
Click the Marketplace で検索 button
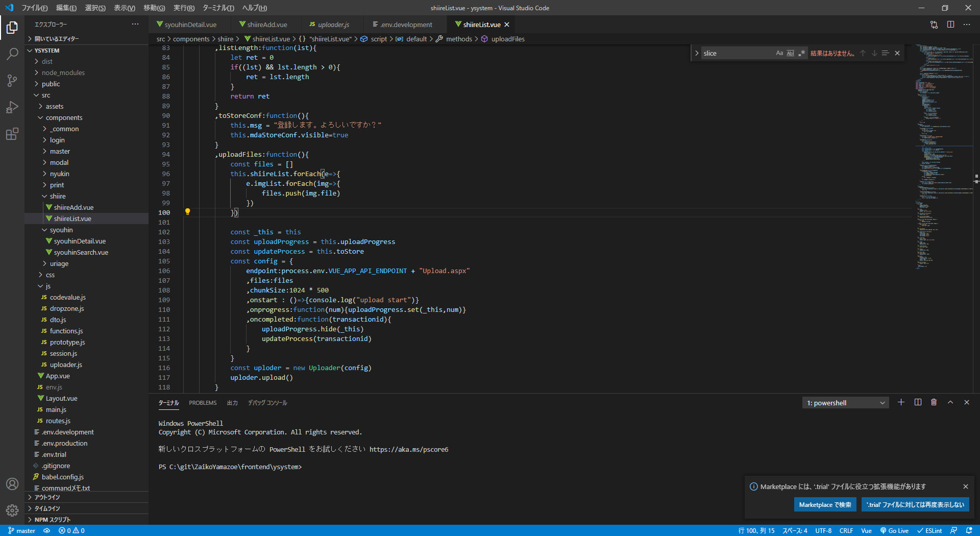825,504
